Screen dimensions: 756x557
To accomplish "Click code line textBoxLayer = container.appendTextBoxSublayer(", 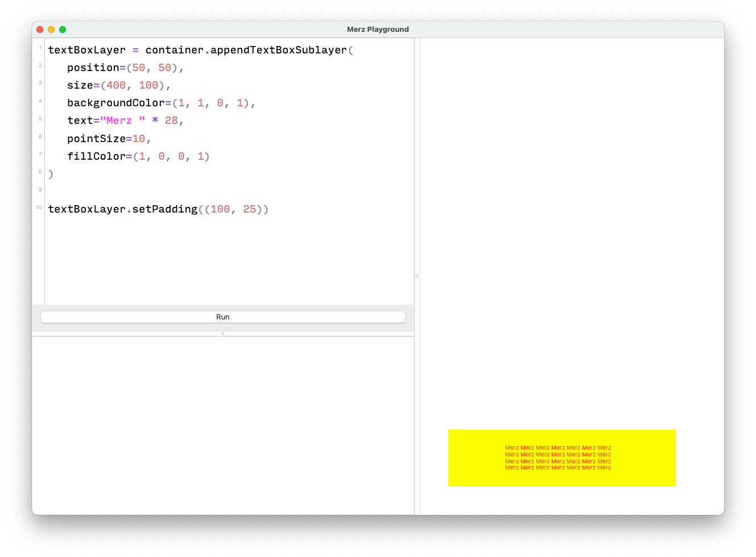I will tap(201, 50).
